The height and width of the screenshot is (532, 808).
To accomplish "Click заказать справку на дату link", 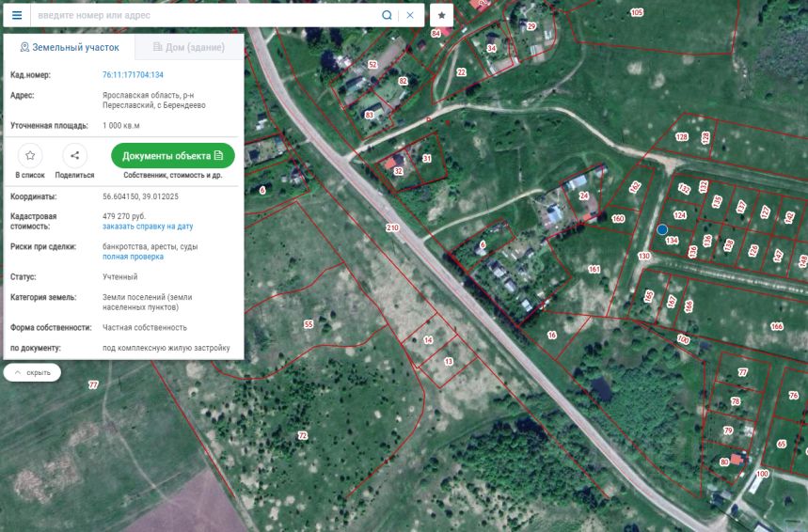I will click(148, 227).
